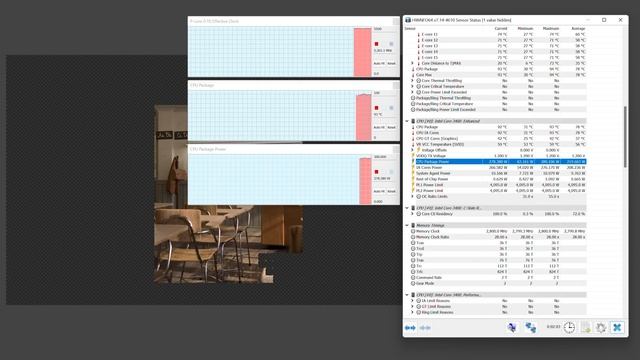Click the red color square in CPU Package Power graph
The image size is (640, 360).
tap(376, 172)
